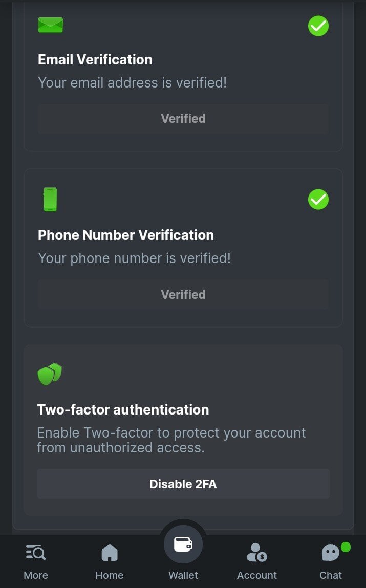The height and width of the screenshot is (588, 366).
Task: Click 'Your email address is verified!' text
Action: pos(132,83)
